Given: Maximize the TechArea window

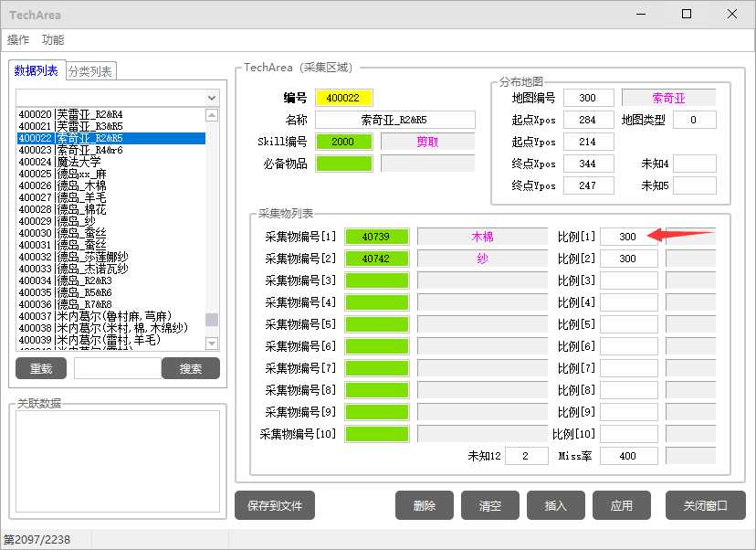Looking at the screenshot, I should (687, 14).
